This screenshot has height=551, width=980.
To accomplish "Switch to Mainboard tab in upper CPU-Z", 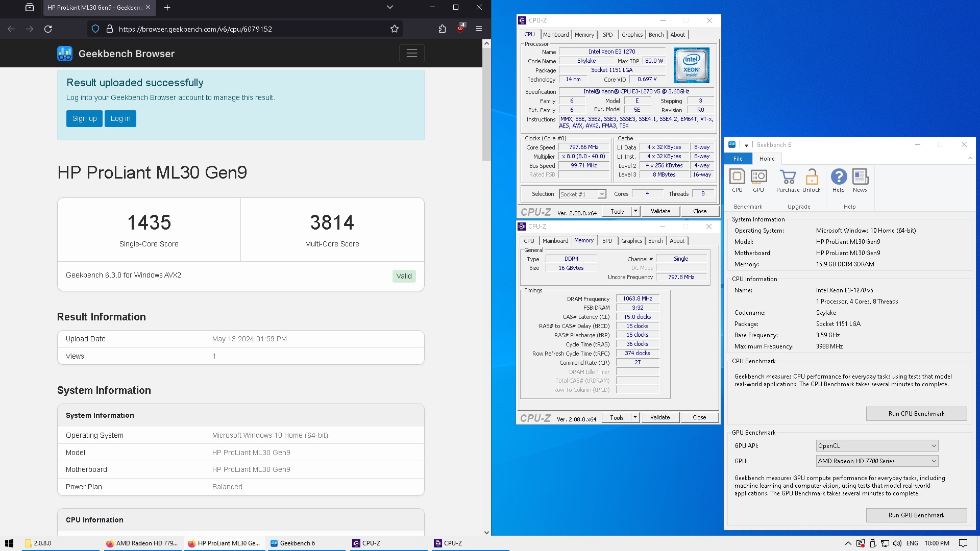I will [556, 35].
